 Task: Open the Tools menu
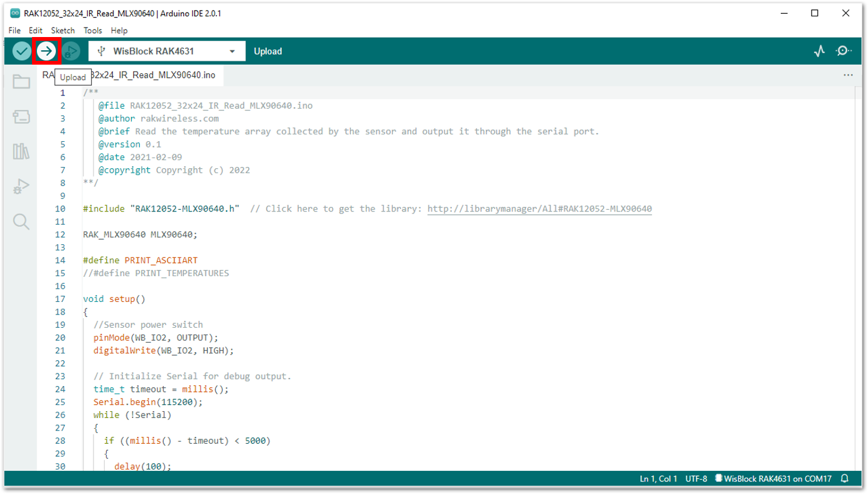(x=92, y=30)
